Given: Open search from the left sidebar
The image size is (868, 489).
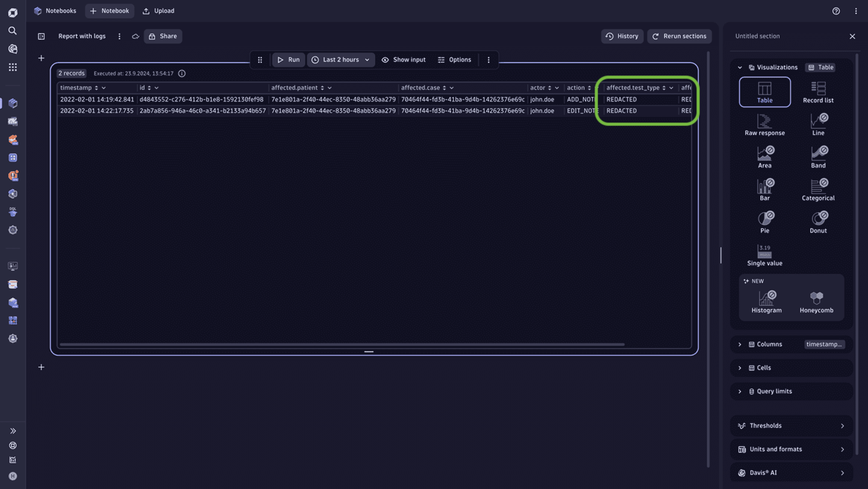Looking at the screenshot, I should point(13,30).
